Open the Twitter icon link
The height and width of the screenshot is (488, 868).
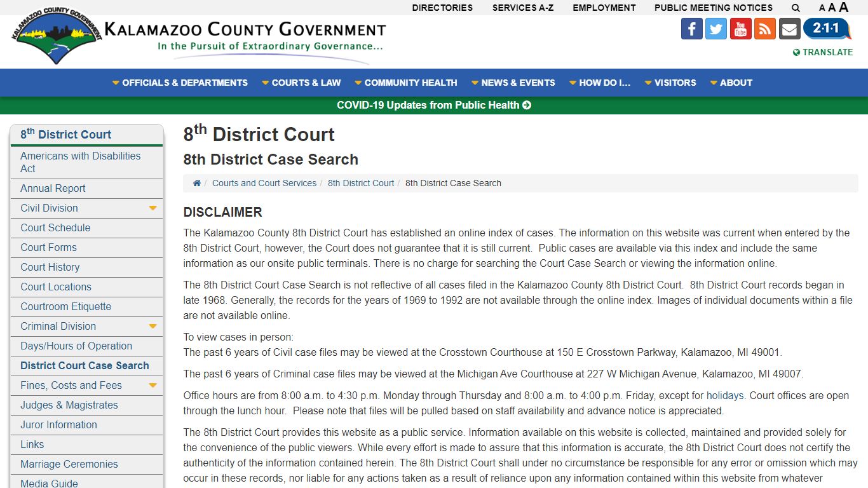[x=716, y=29]
